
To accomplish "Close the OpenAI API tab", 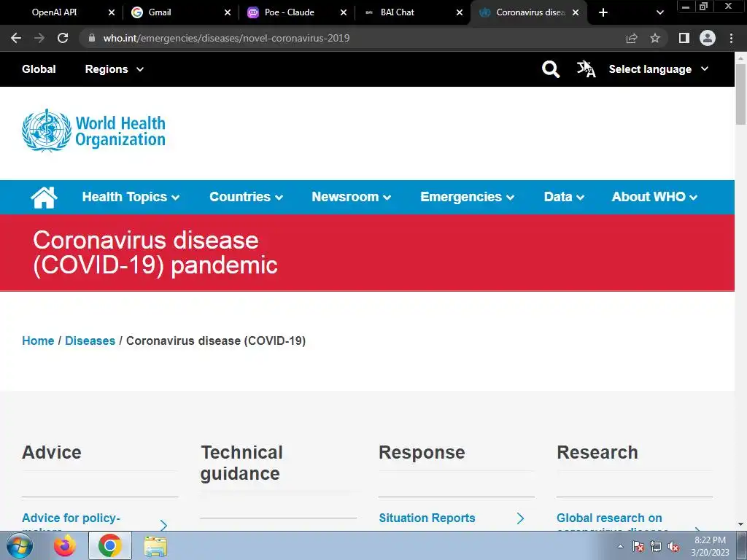I will 112,12.
